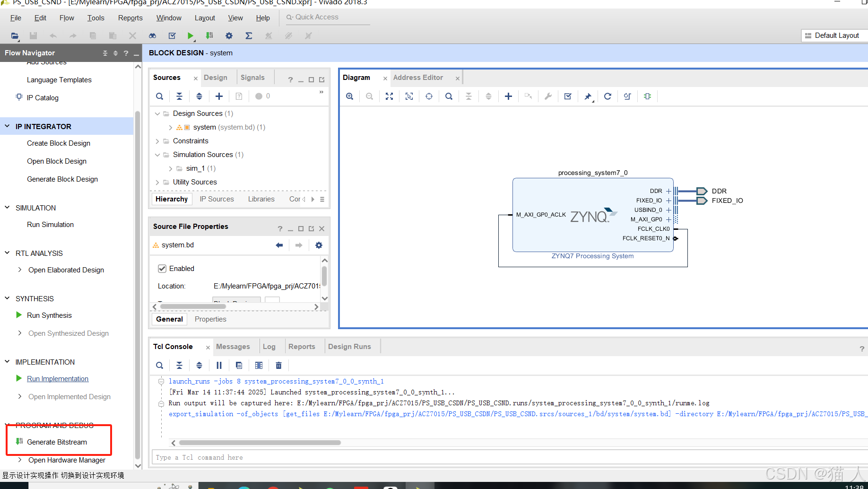
Task: Add sources with the plus icon
Action: 219,96
